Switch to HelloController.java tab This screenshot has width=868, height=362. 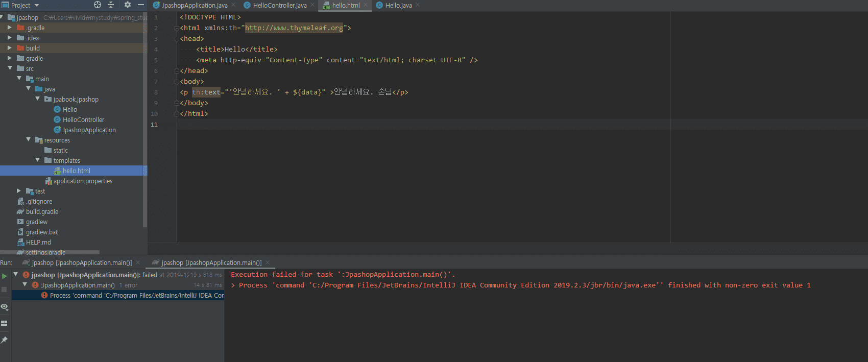pos(279,5)
